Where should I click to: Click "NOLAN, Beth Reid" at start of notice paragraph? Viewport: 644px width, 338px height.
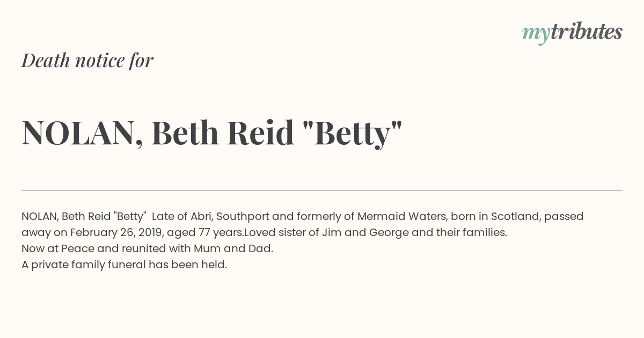click(66, 216)
